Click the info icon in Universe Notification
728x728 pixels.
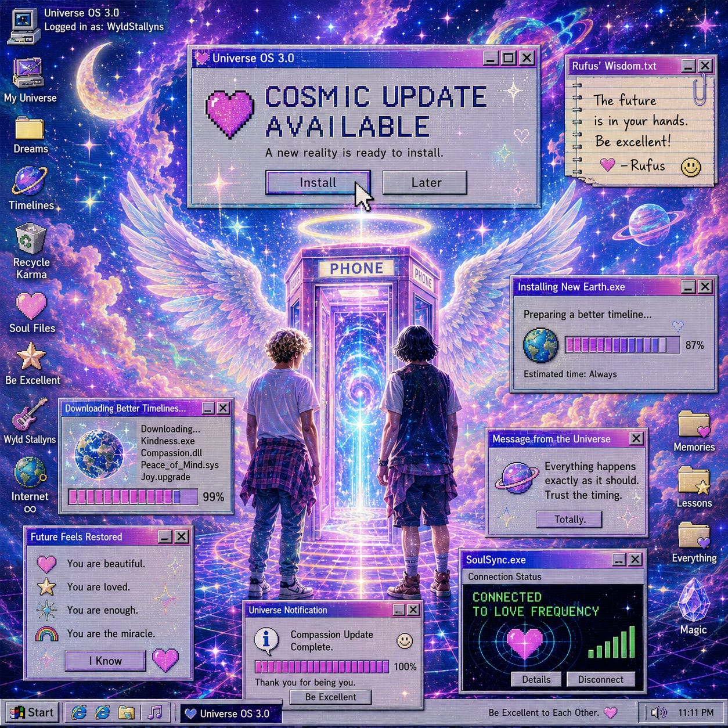pos(266,640)
